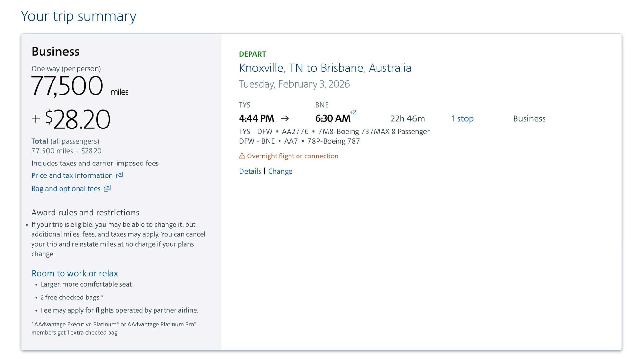Click the external link icon next to Bag and optional fees

coord(108,188)
